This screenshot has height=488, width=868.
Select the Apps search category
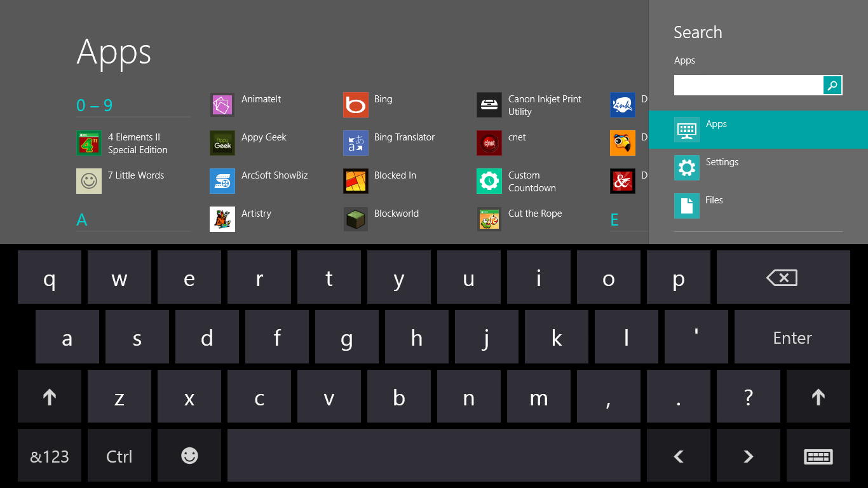(x=759, y=130)
